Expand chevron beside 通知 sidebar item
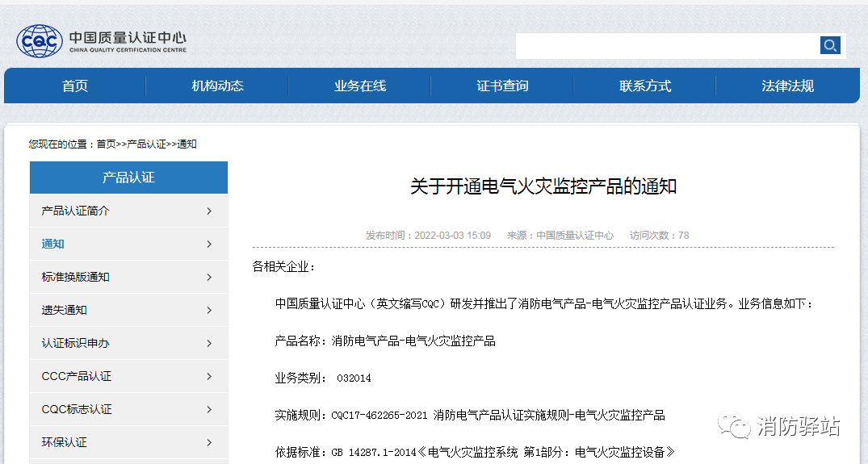 tap(209, 245)
